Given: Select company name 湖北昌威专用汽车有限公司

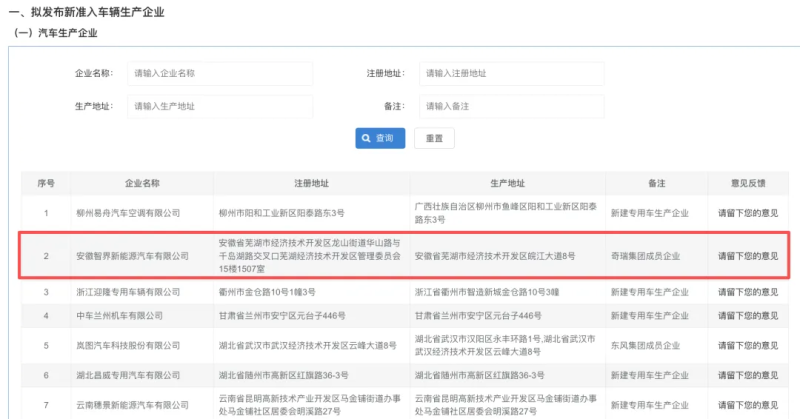Looking at the screenshot, I should (x=128, y=376).
